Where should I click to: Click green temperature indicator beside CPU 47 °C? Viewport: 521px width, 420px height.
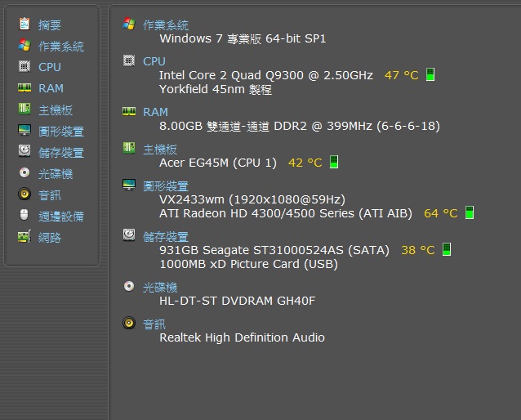pyautogui.click(x=430, y=74)
